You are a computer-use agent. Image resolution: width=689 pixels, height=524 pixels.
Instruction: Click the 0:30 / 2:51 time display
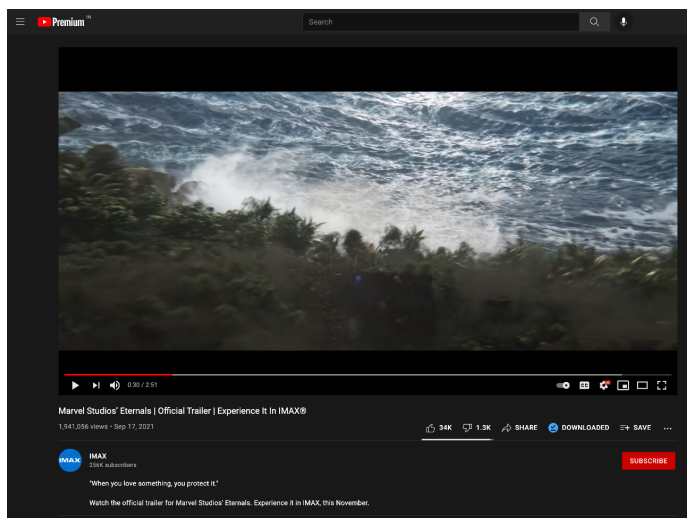142,385
